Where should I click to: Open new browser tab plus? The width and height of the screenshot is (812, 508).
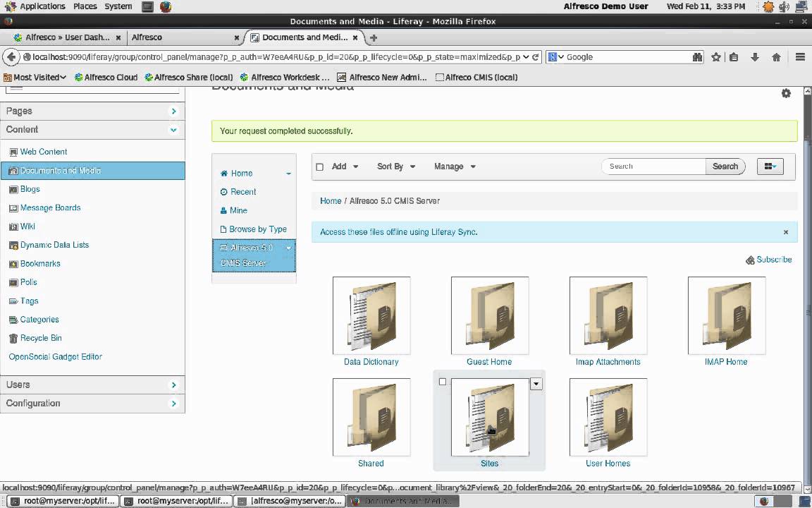[374, 37]
